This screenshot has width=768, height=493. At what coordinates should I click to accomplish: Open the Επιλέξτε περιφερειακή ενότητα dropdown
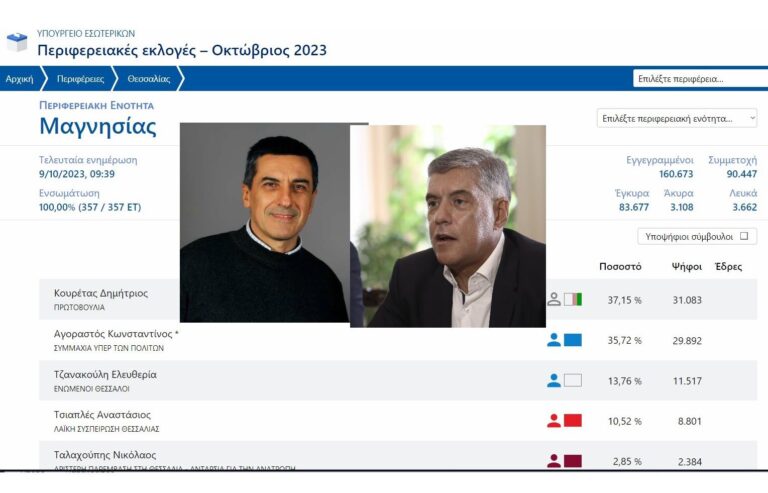[677, 118]
